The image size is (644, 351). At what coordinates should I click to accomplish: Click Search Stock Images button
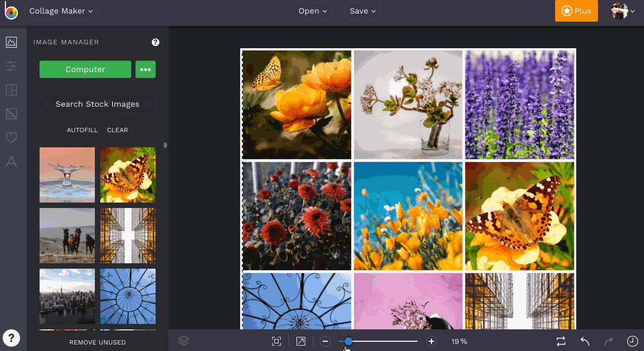[x=98, y=104]
